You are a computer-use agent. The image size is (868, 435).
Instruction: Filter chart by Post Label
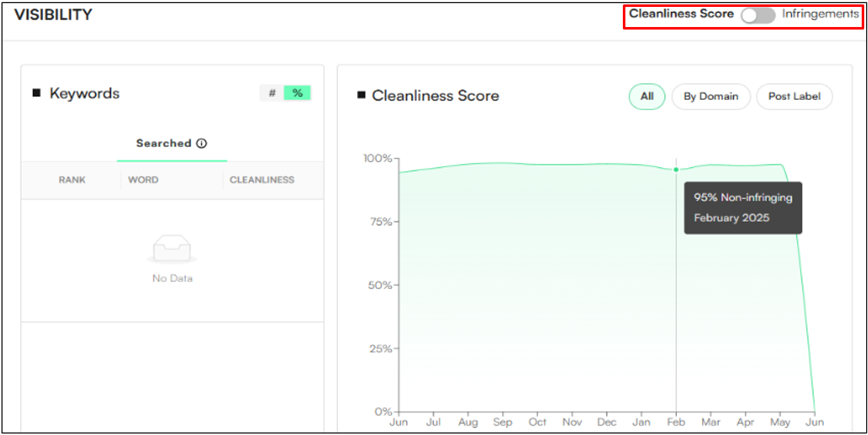pyautogui.click(x=794, y=97)
